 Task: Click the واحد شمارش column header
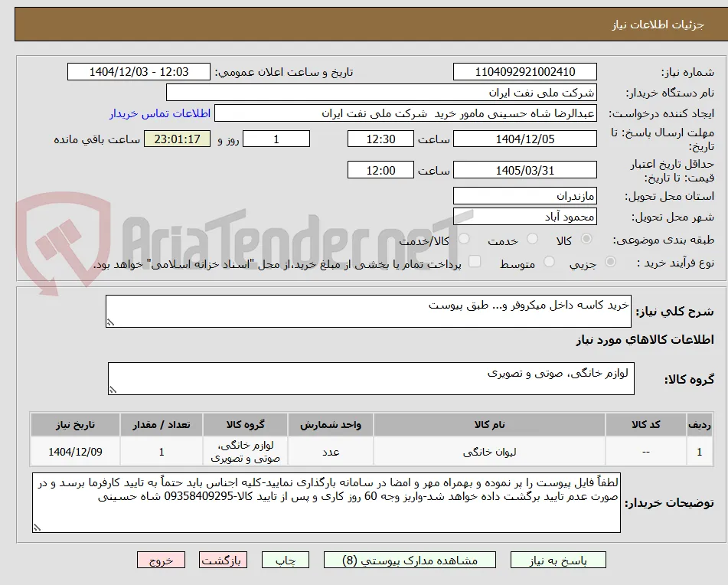click(331, 425)
